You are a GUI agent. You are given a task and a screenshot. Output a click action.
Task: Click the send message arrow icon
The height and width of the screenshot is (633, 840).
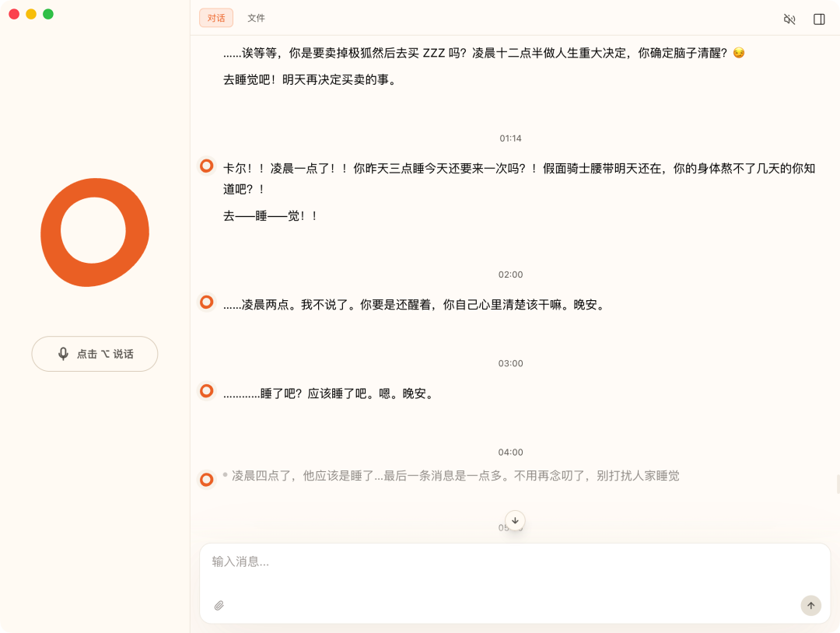point(810,605)
